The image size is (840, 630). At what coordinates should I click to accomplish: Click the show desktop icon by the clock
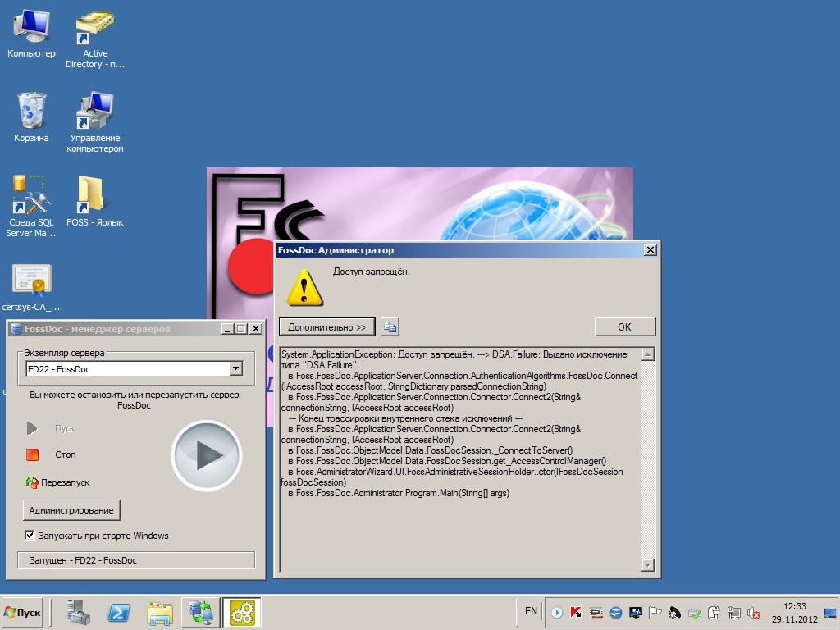830,612
